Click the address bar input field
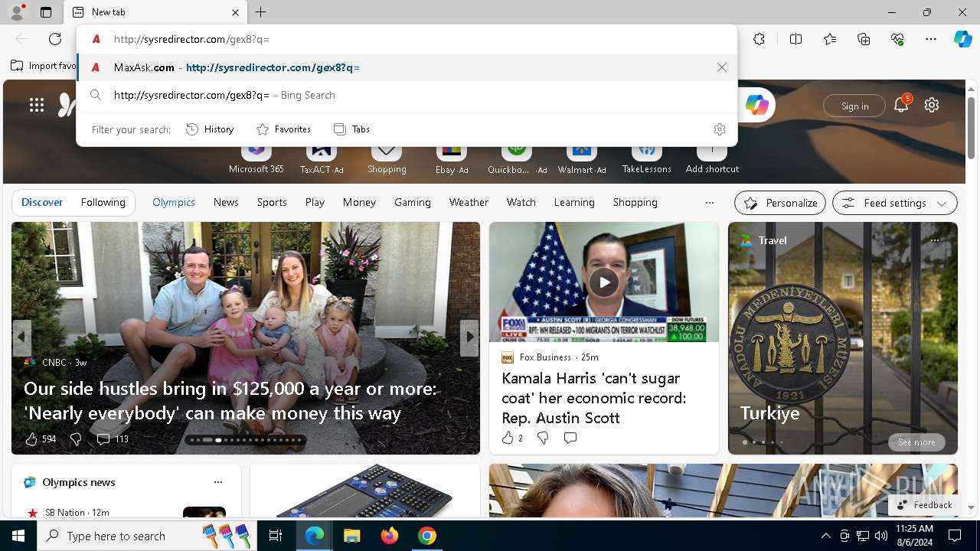This screenshot has height=551, width=980. (407, 39)
